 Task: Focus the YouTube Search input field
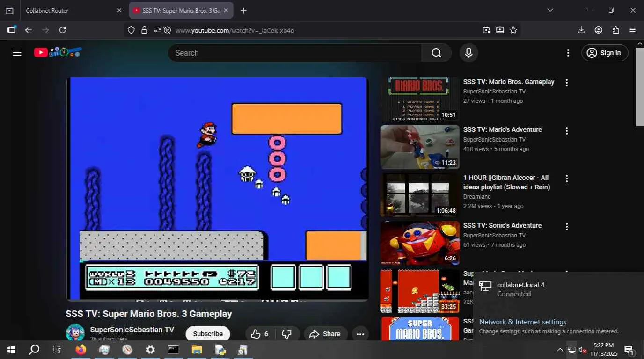295,53
